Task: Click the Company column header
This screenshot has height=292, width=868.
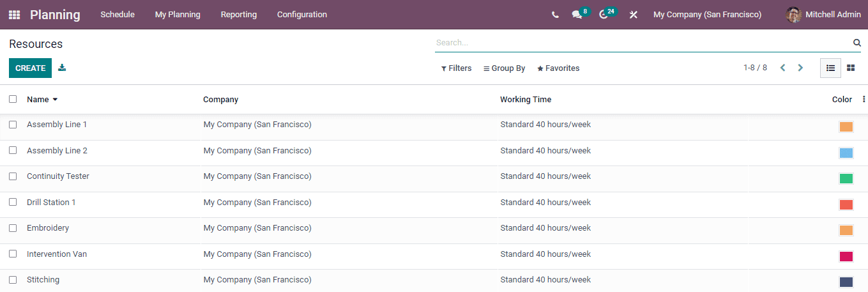Action: pos(221,99)
